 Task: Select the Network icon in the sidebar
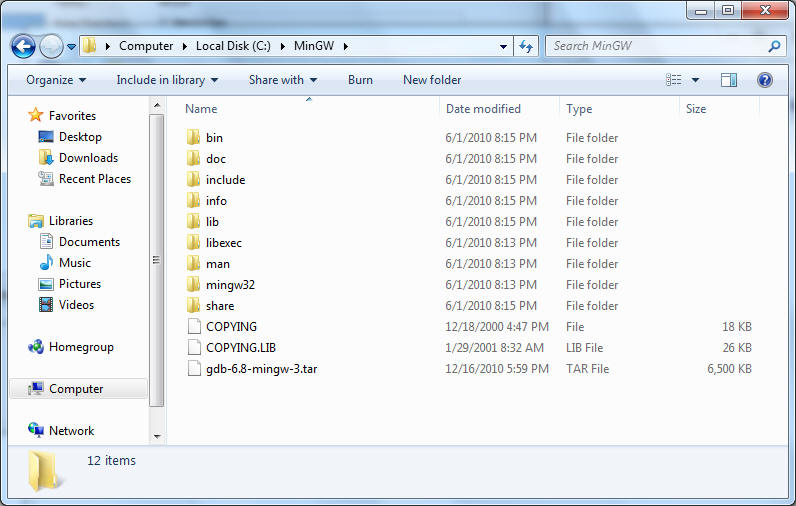point(36,430)
